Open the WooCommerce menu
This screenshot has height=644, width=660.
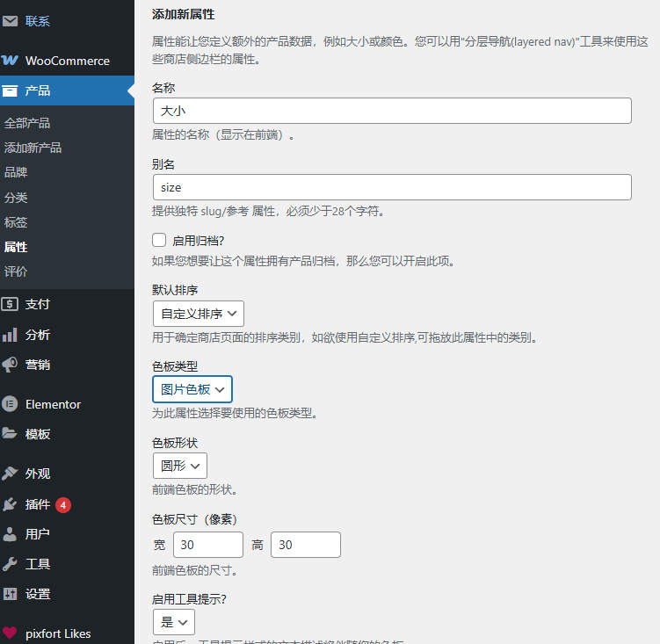[67, 61]
